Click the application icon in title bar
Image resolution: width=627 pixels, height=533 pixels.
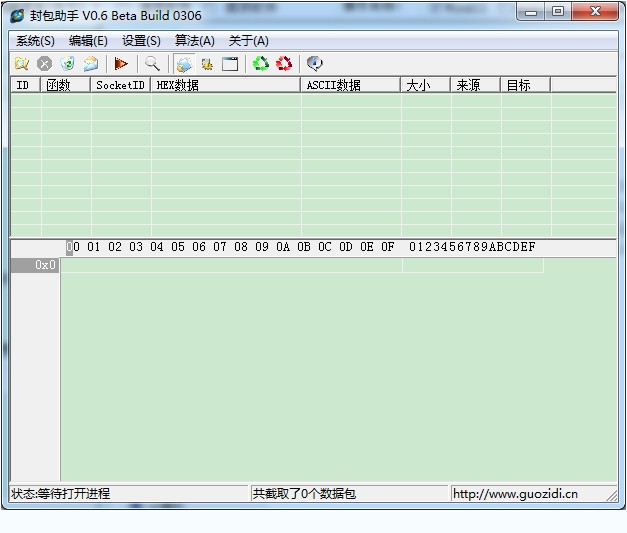17,16
